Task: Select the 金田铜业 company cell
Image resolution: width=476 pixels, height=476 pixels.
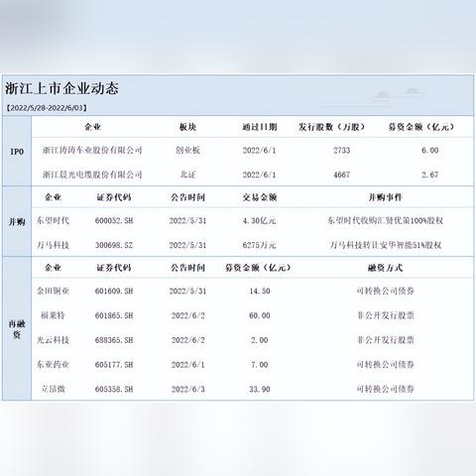Action: point(53,291)
